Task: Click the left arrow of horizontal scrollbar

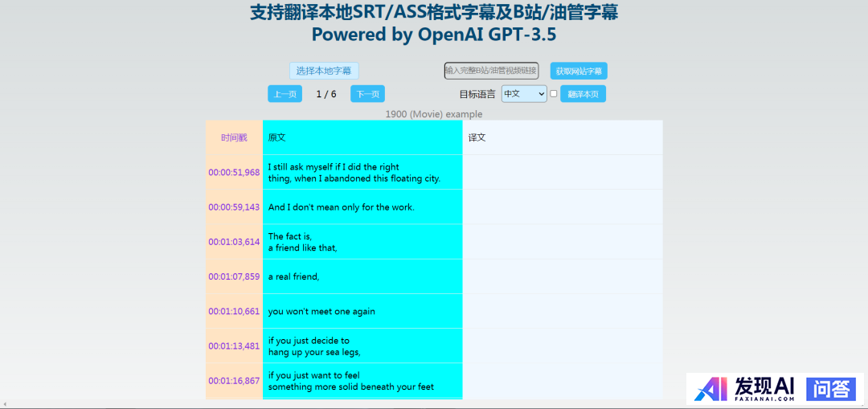Action: 5,404
